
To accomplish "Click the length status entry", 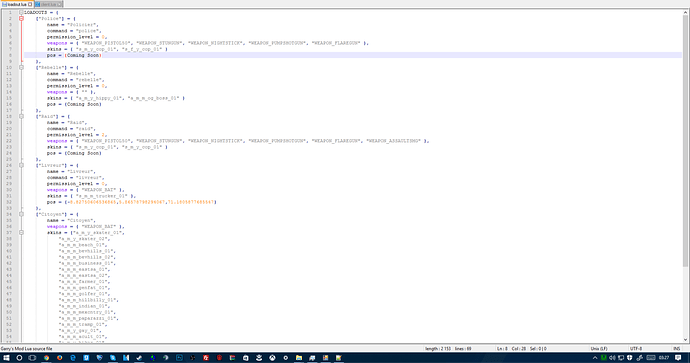I will (x=438, y=348).
